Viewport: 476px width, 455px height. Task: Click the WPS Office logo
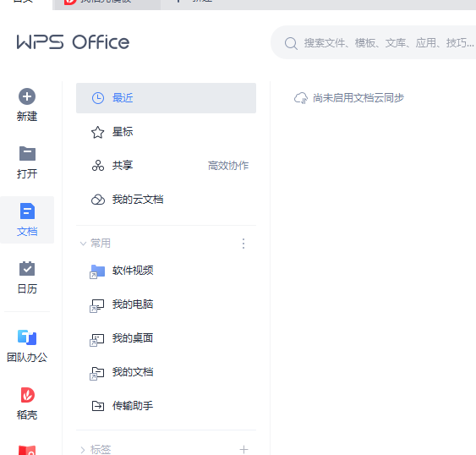(73, 42)
